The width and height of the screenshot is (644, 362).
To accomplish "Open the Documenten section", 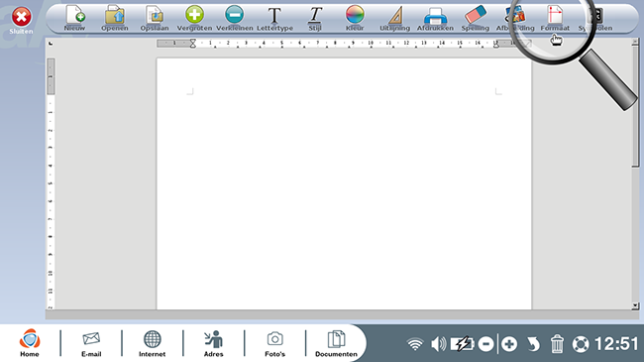I will (x=336, y=343).
